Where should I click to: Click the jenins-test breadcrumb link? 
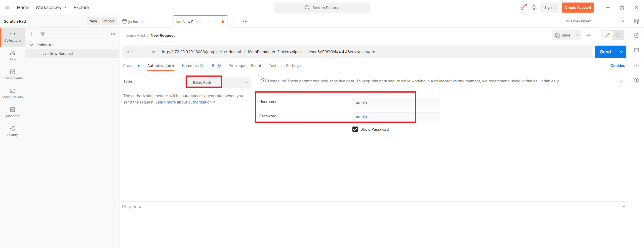135,36
